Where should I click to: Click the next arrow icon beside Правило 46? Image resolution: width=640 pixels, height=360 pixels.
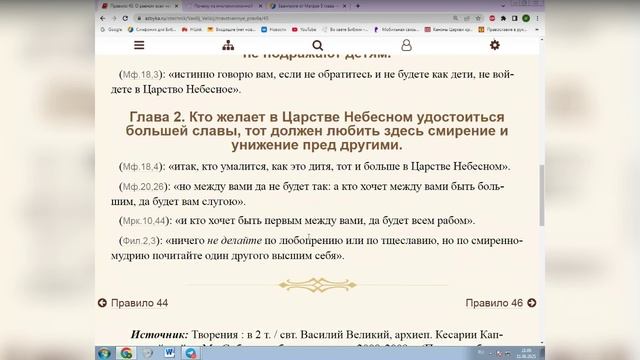click(x=531, y=303)
